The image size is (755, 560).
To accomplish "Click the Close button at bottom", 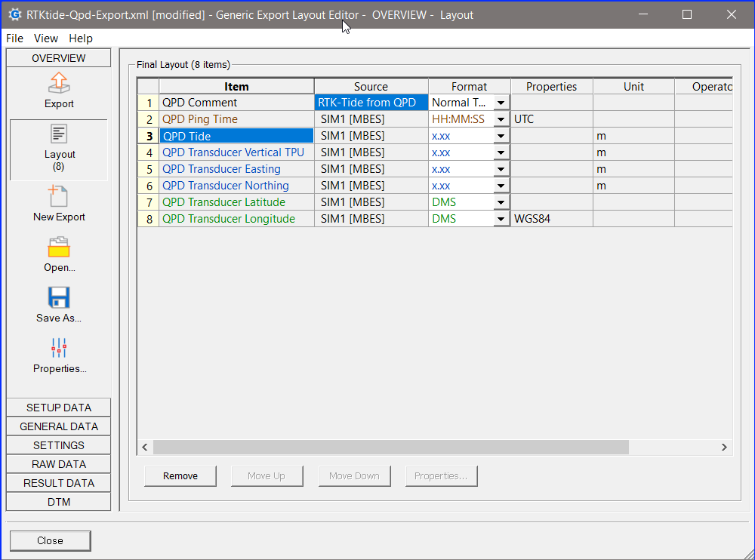I will point(50,540).
